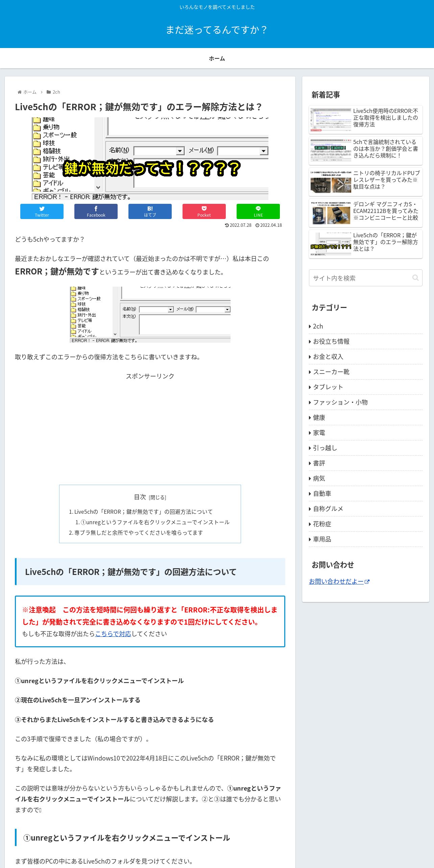Viewport: 434px width, 868px height.
Task: Follow the こちらで対応 link
Action: 113,634
